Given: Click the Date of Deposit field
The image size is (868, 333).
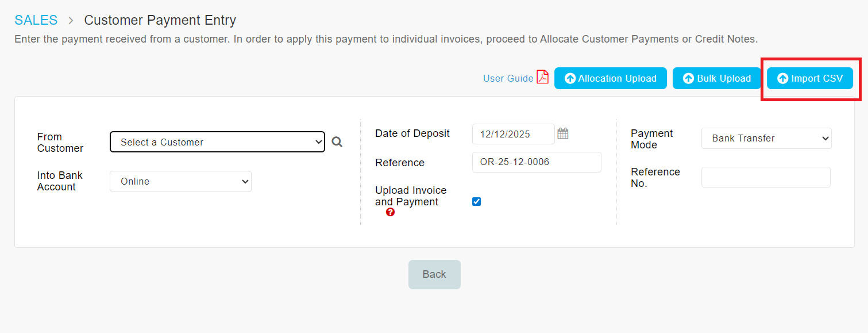Looking at the screenshot, I should pos(513,134).
